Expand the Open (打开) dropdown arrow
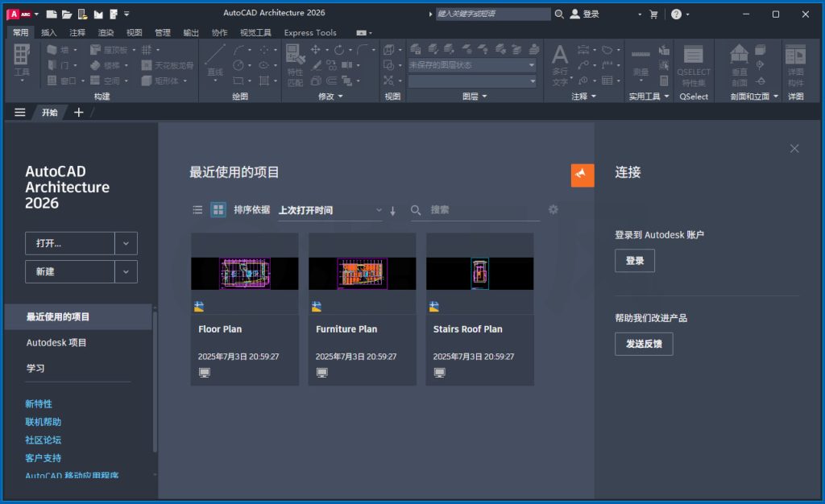 (126, 243)
